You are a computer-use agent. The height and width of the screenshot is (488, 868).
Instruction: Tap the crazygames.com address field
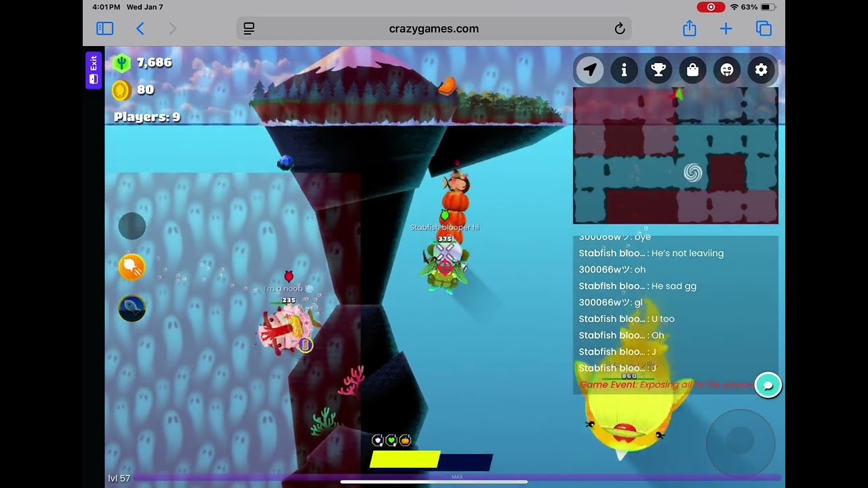(x=434, y=28)
